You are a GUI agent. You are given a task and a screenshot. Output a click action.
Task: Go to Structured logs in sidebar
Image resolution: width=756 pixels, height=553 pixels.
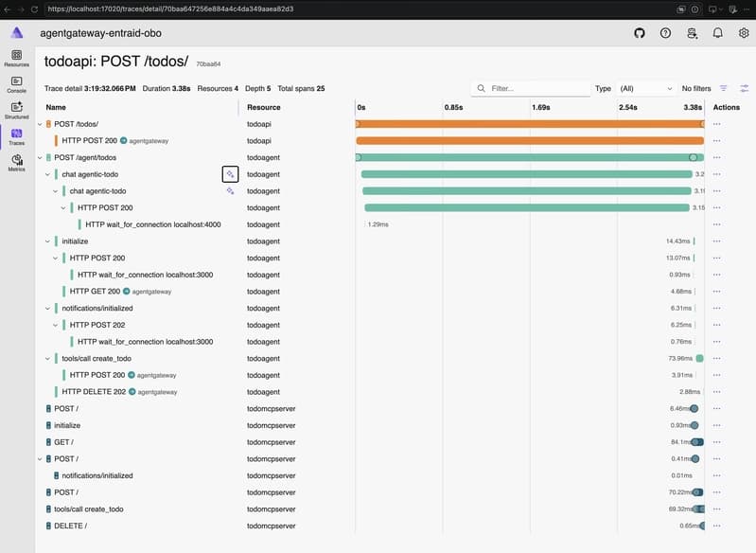tap(16, 110)
